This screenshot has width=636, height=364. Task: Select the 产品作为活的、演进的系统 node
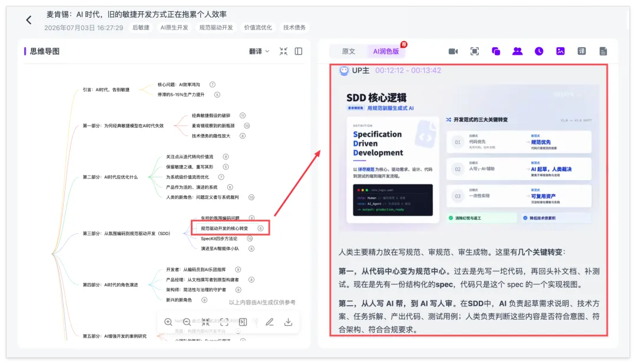[191, 187]
